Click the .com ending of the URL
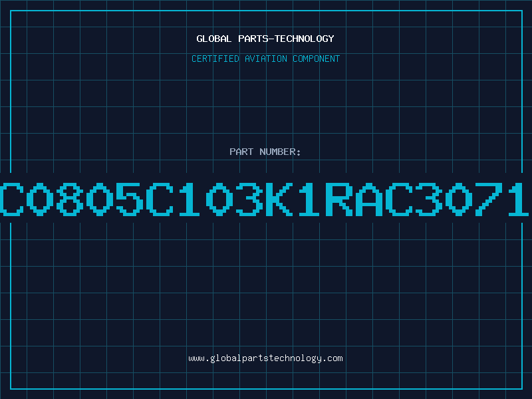This screenshot has width=532, height=399. [x=332, y=358]
